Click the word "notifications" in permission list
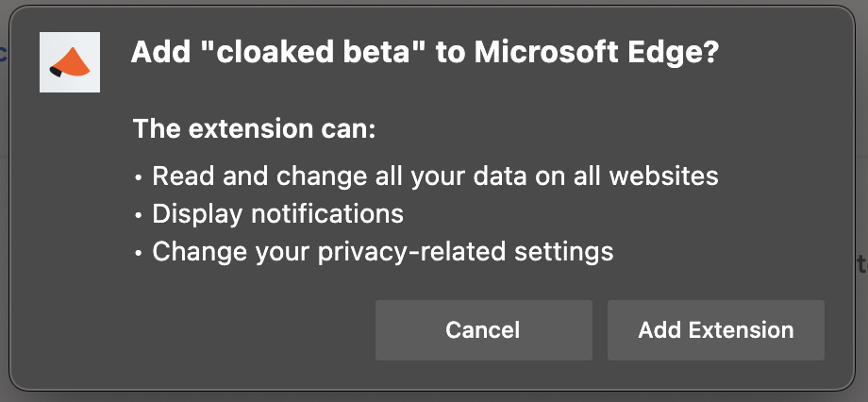Screen dimensions: 868x402 point(327,213)
